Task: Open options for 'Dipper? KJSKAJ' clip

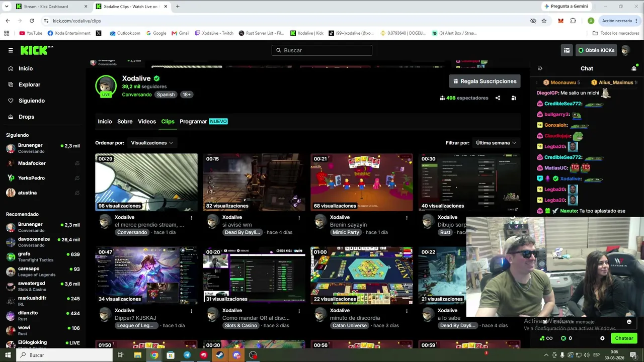Action: coord(191,311)
